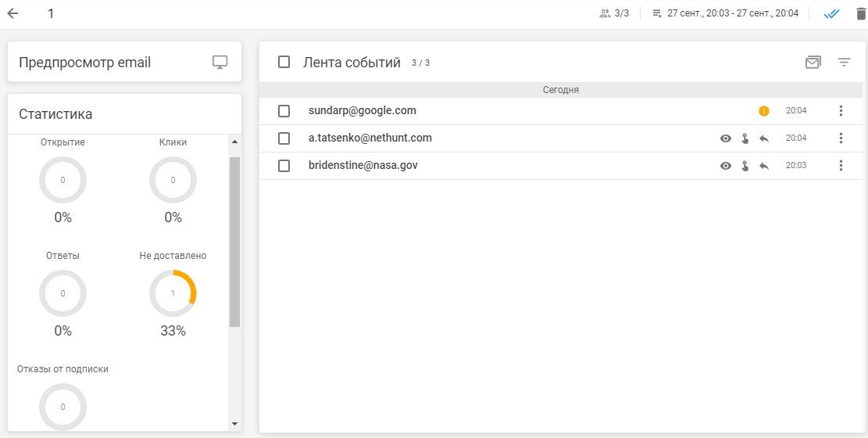Click the 3/3 recipients counter
Viewport: 868px width, 438px height.
[x=614, y=13]
